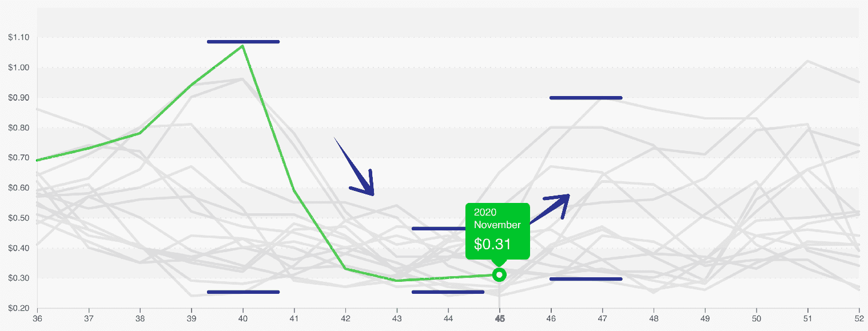Viewport: 868px width, 331px height.
Task: Click the green line peak at week 40
Action: click(x=243, y=46)
